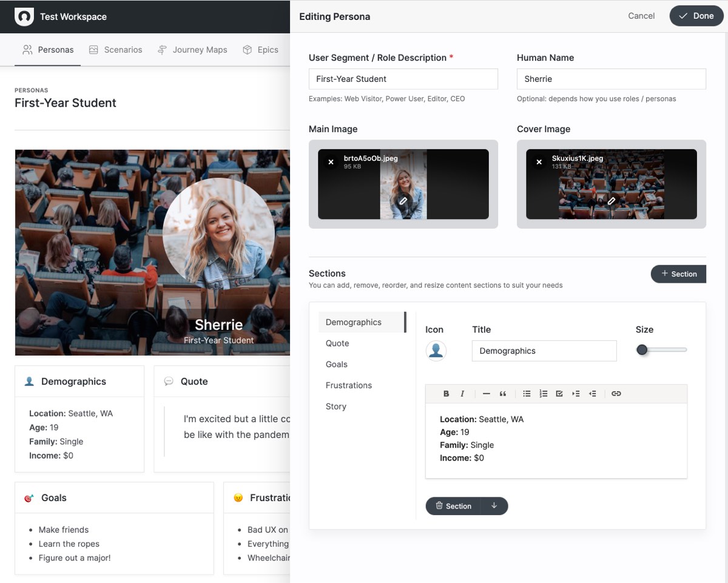This screenshot has width=728, height=583.
Task: Adjust the section Size slider
Action: [x=642, y=350]
